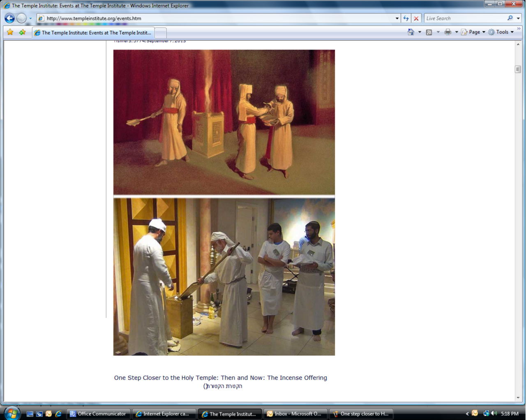526x420 pixels.
Task: Open the Windows Start orb
Action: [12, 413]
